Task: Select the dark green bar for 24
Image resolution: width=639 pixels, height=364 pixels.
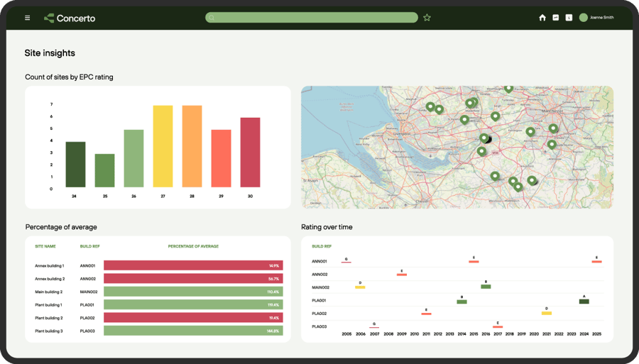Action: pos(75,165)
